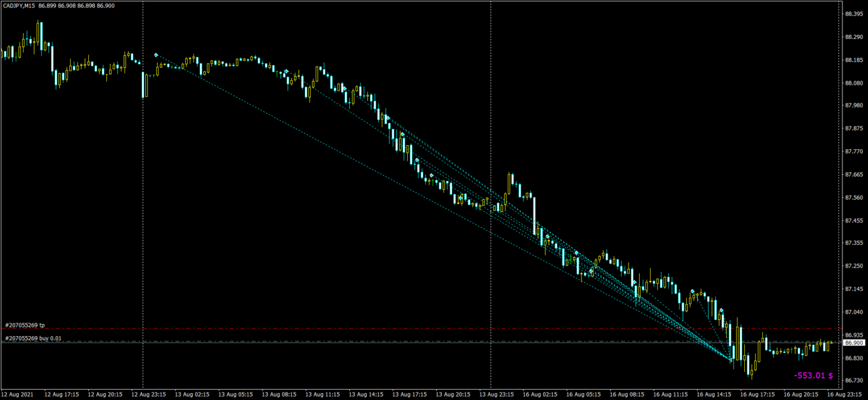
Task: Click price scale label 87.040
Action: pos(854,312)
